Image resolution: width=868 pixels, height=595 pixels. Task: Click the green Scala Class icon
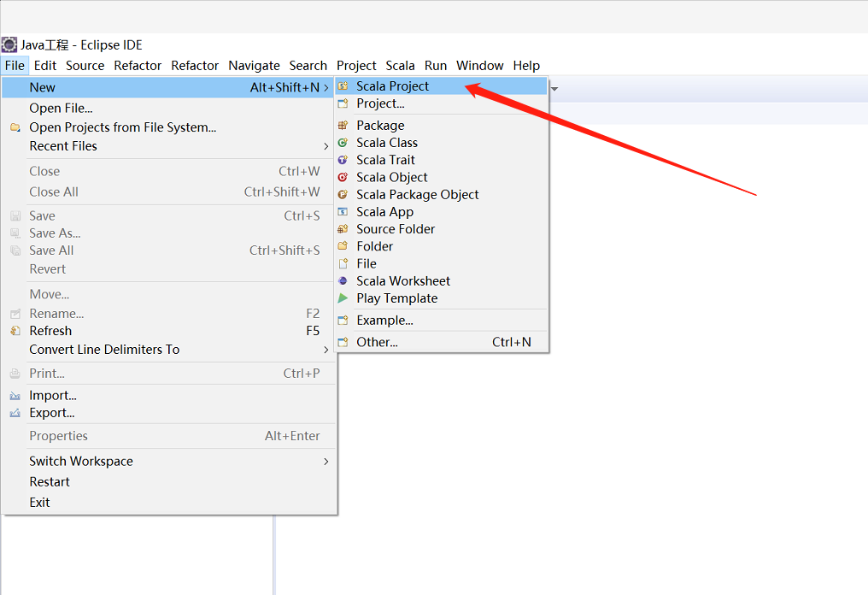(x=343, y=143)
